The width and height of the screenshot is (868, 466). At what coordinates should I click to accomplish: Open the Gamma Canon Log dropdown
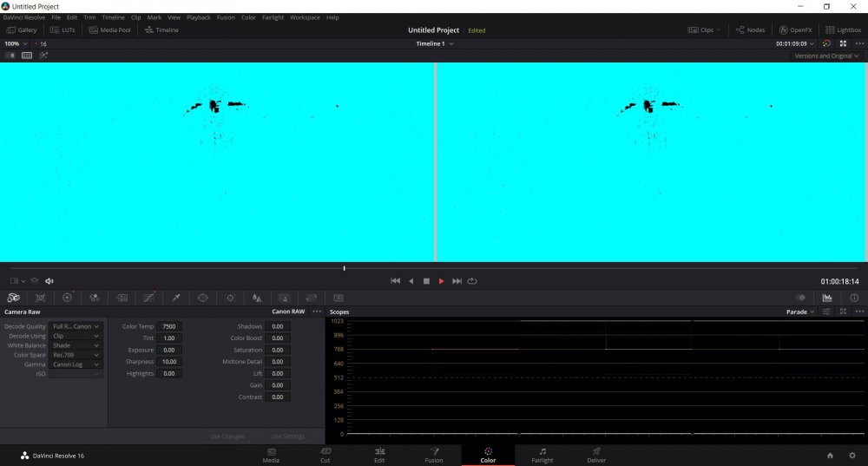pos(76,364)
